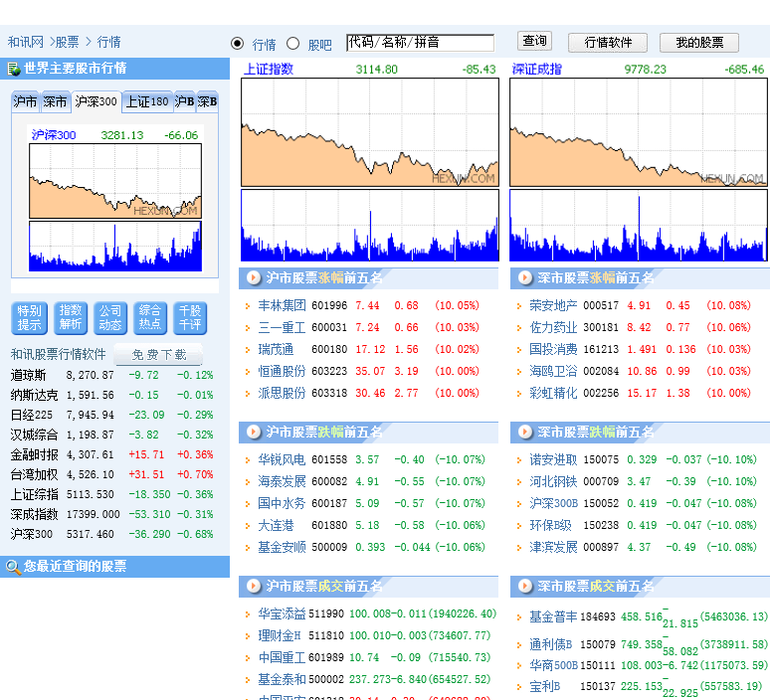This screenshot has width=770, height=700.
Task: Click the arrow icon beside 深市股票涨幅前五名
Action: point(525,277)
